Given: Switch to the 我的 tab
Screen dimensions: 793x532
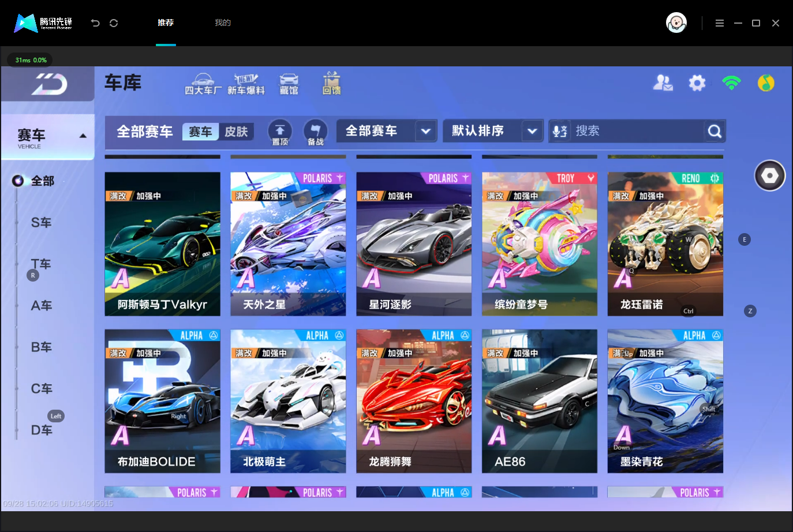Looking at the screenshot, I should [223, 23].
